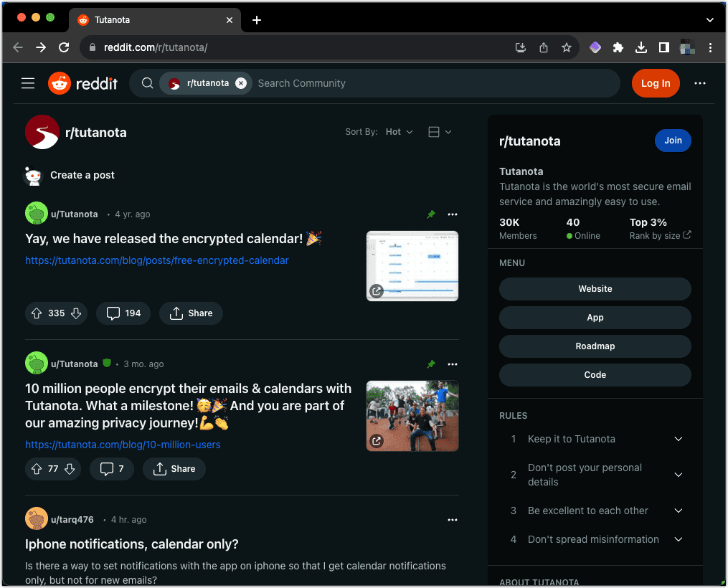The width and height of the screenshot is (728, 588).
Task: Go back in browser history
Action: (18, 47)
